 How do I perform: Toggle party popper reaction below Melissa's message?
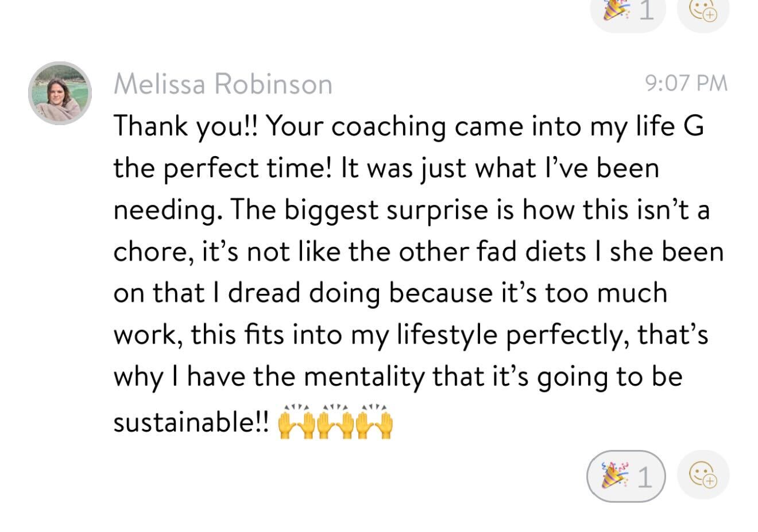coord(625,476)
